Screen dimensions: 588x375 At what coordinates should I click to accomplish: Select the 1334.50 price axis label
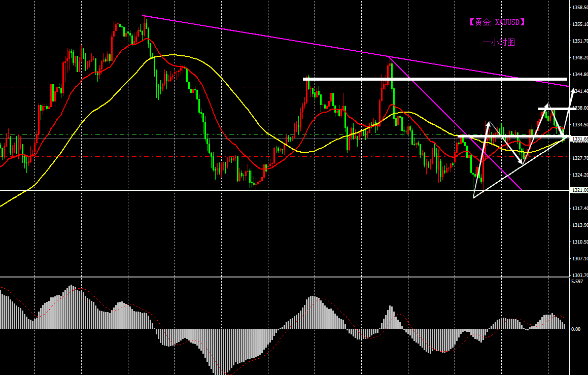tap(580, 124)
